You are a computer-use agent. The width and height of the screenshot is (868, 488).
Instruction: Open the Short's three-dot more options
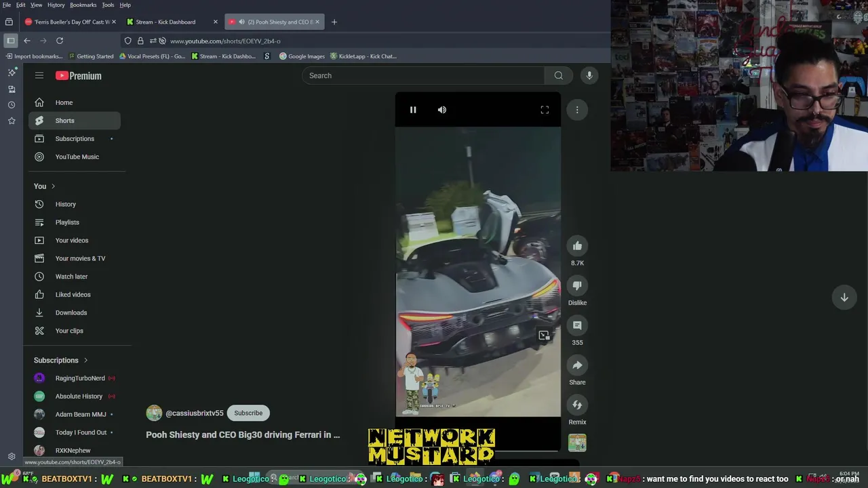pyautogui.click(x=577, y=110)
